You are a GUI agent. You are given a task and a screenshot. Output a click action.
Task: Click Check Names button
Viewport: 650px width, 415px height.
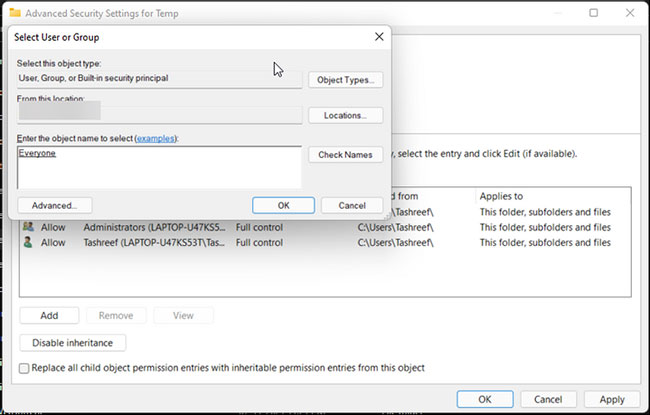point(345,155)
